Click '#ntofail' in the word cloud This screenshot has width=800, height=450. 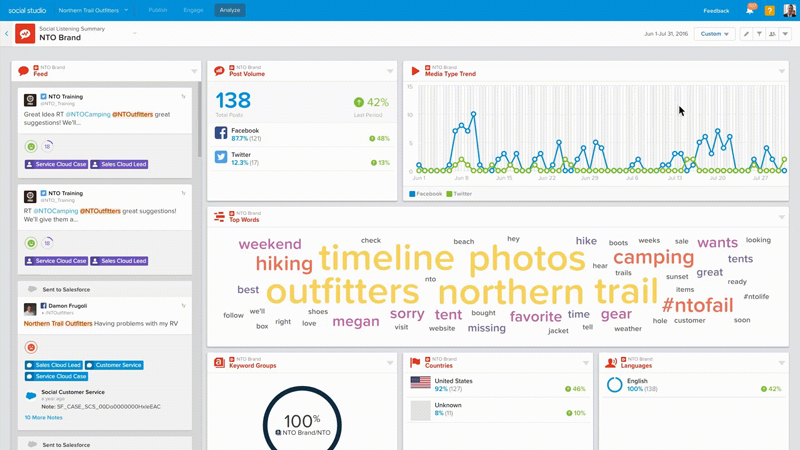click(697, 306)
